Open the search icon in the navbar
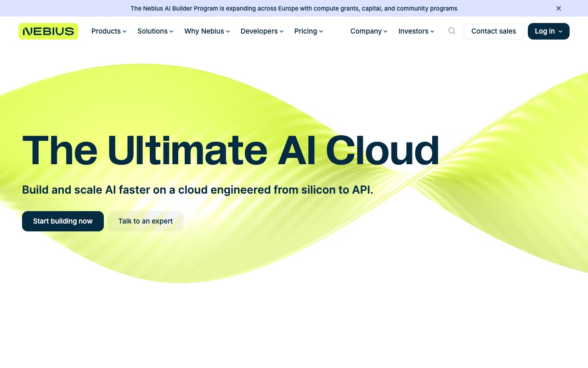Image resolution: width=588 pixels, height=368 pixels. click(452, 31)
